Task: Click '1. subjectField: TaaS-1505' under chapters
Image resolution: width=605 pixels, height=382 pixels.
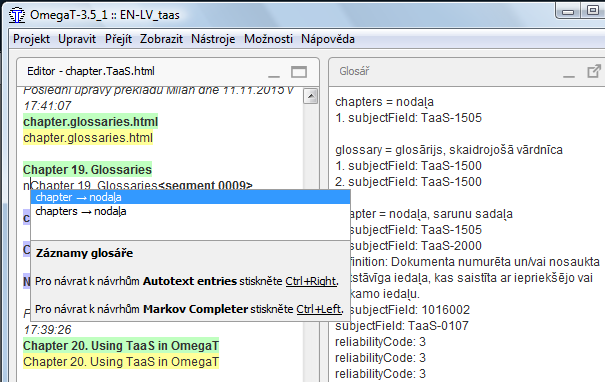Action: pyautogui.click(x=408, y=118)
